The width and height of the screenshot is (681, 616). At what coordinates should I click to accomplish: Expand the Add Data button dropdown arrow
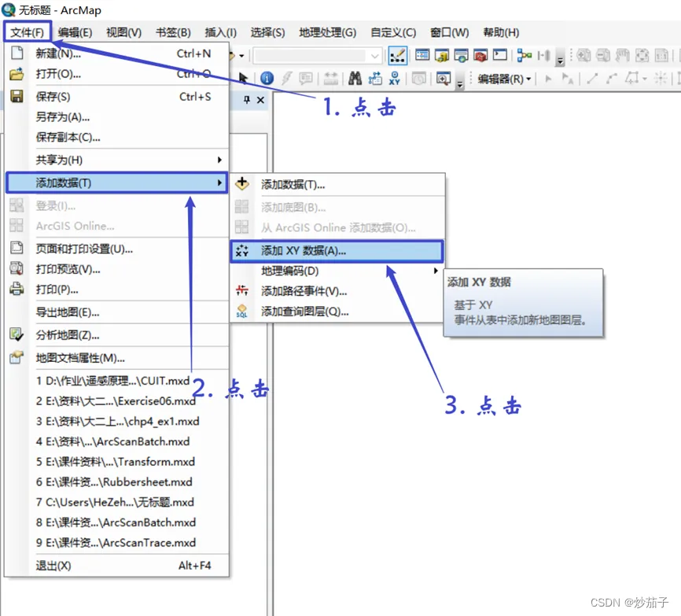[241, 56]
